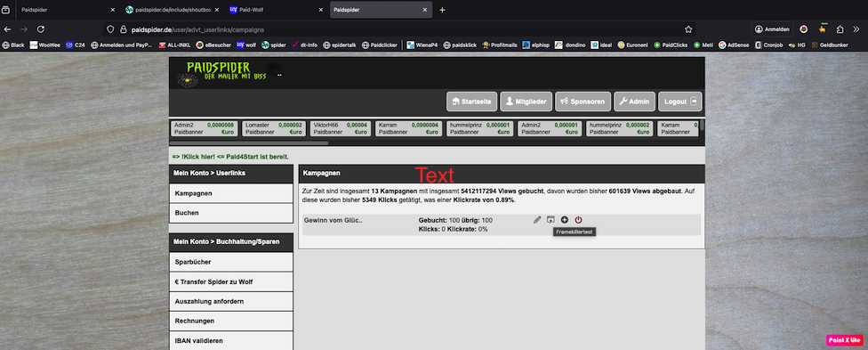Open IBAN validieren in the sidebar
868x350 pixels.
[231, 340]
